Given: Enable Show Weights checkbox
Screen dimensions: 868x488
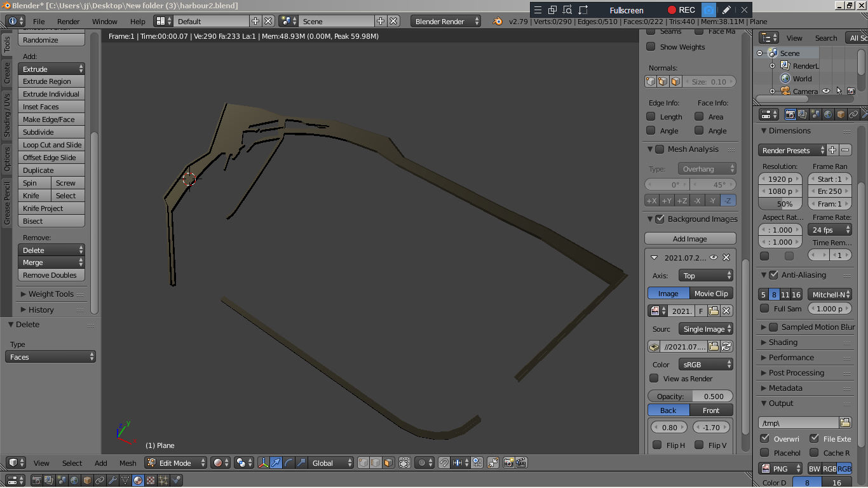Looking at the screenshot, I should coord(651,46).
